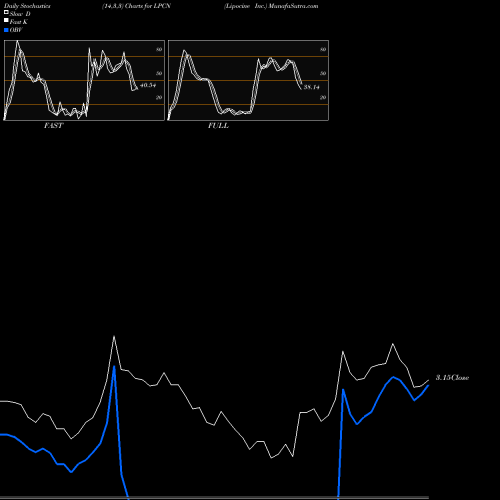Viewport: 500px width, 500px height.
Task: Click the FULL chart label
Action: click(218, 126)
